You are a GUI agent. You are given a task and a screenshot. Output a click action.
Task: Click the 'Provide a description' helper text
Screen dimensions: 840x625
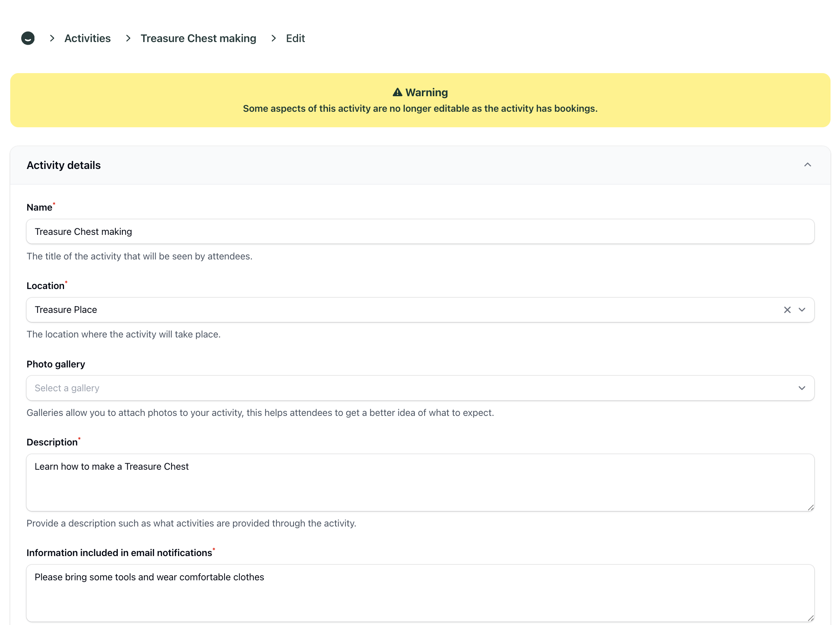[x=191, y=523]
